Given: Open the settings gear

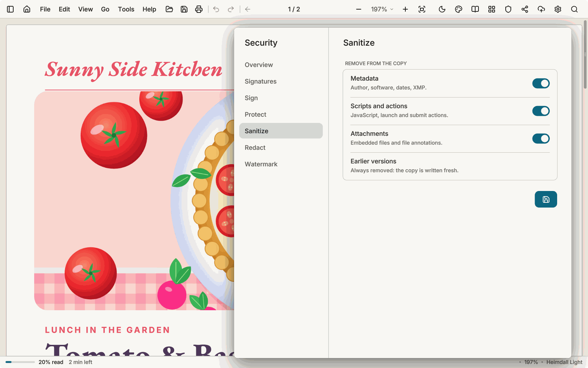Looking at the screenshot, I should point(558,9).
